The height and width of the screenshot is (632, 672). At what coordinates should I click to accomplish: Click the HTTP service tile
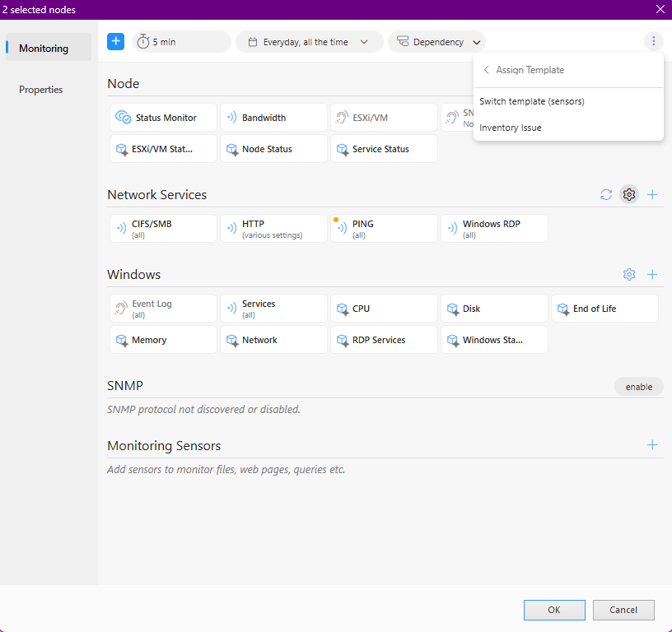pos(273,228)
